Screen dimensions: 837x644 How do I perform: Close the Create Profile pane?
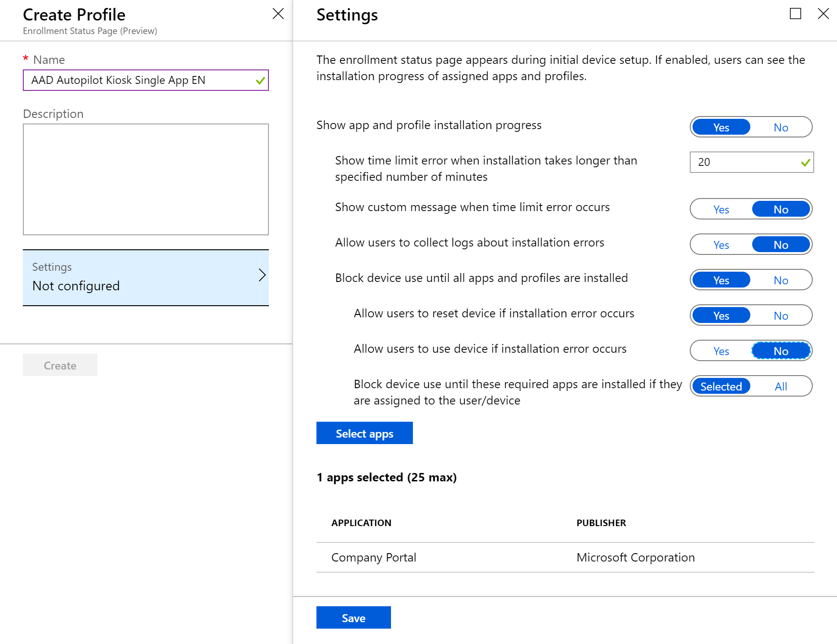click(x=278, y=14)
